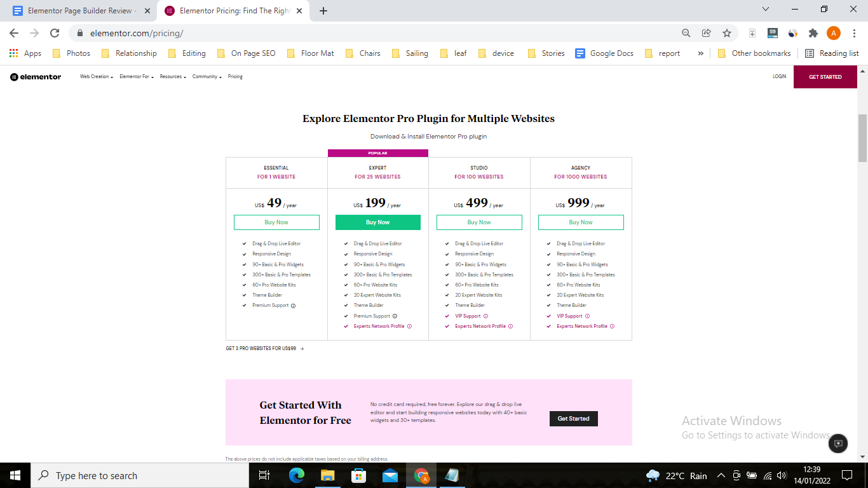The width and height of the screenshot is (868, 488).
Task: Open the Mail app in the taskbar
Action: (390, 475)
